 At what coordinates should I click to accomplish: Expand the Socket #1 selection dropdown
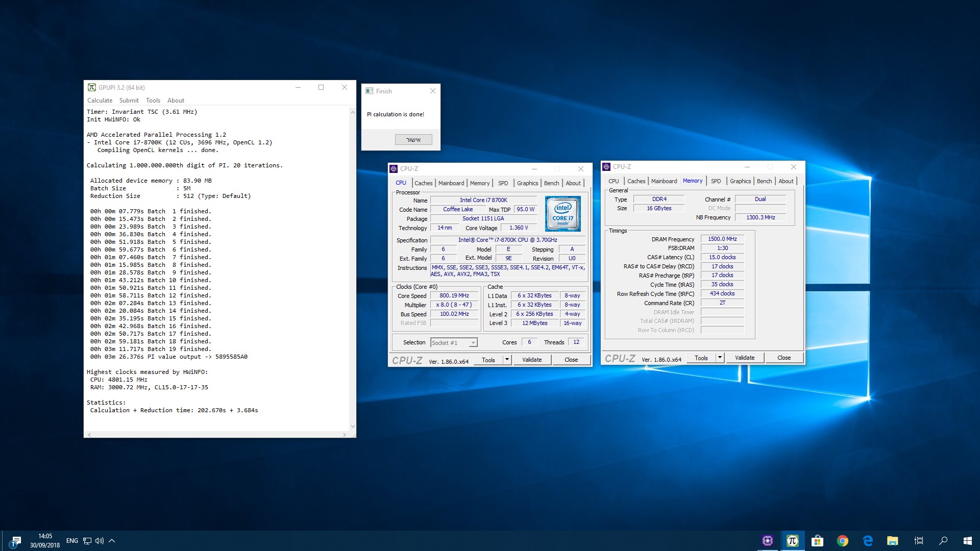473,343
